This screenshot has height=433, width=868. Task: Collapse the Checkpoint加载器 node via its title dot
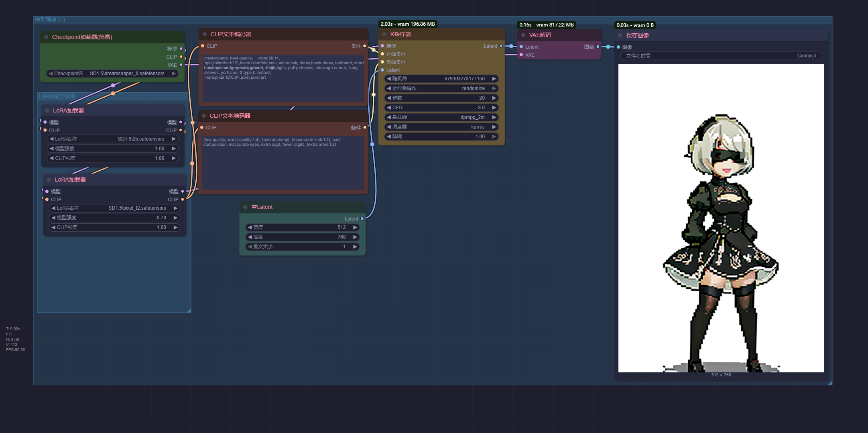46,37
